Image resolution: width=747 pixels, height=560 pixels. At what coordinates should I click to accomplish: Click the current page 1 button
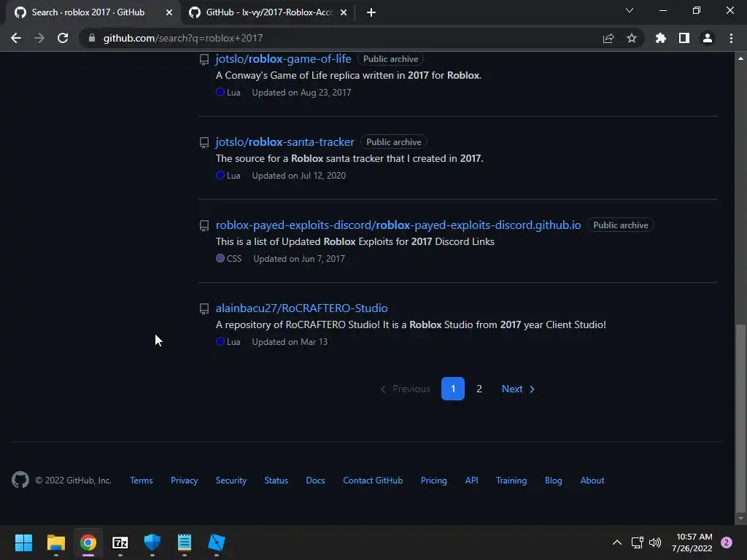(453, 389)
